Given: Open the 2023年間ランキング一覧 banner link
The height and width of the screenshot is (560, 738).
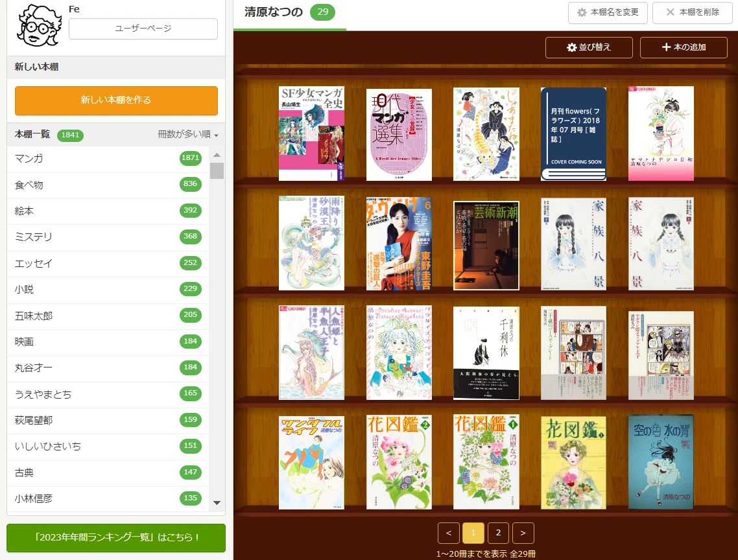Looking at the screenshot, I should (116, 538).
